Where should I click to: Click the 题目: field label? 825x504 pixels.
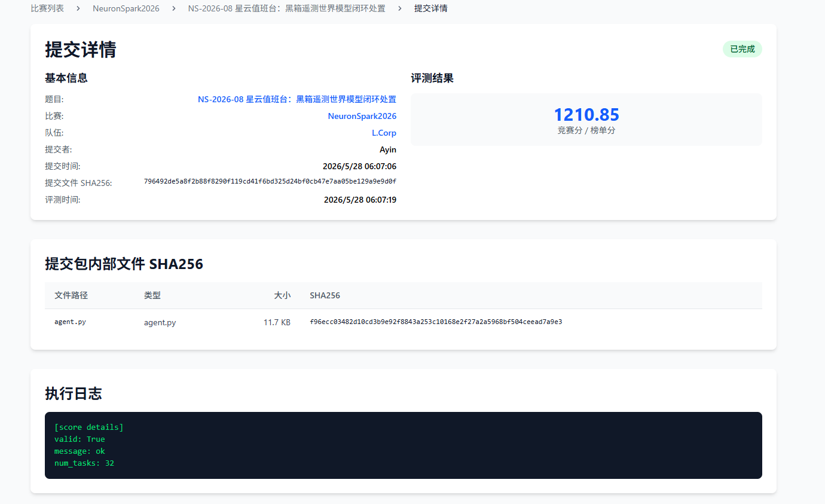click(54, 99)
